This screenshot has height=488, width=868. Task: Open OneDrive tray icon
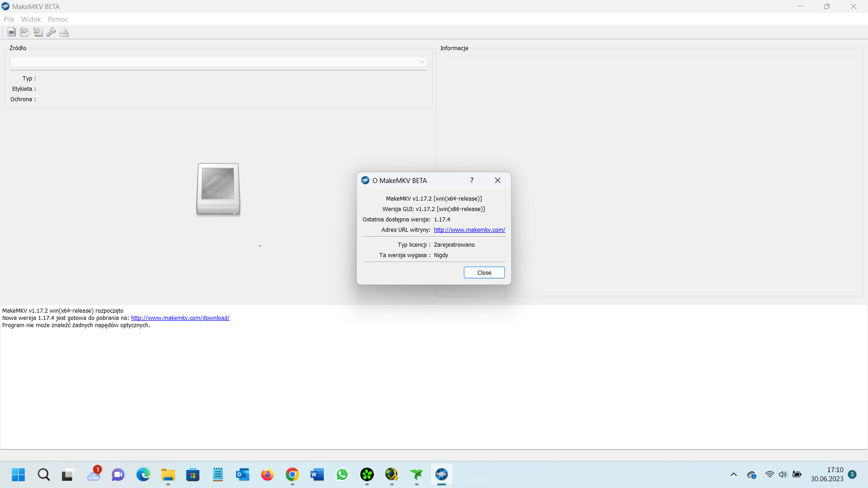pyautogui.click(x=752, y=475)
